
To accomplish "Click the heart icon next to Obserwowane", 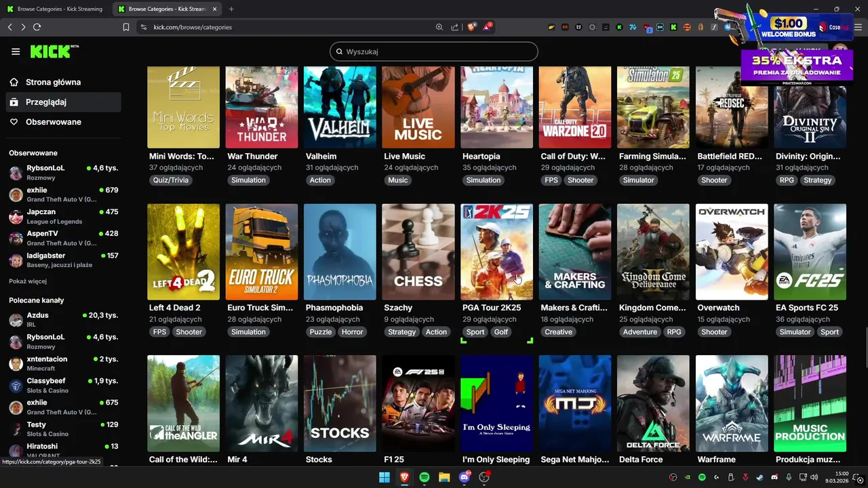I will coord(14,122).
